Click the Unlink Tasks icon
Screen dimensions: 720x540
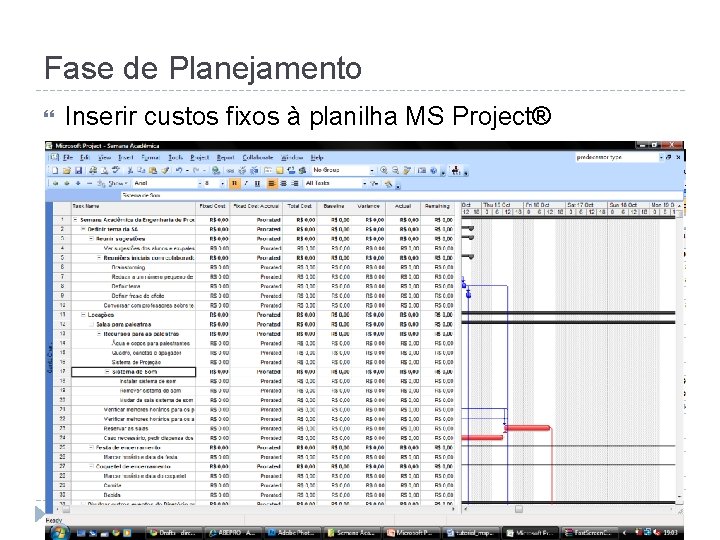click(x=242, y=171)
